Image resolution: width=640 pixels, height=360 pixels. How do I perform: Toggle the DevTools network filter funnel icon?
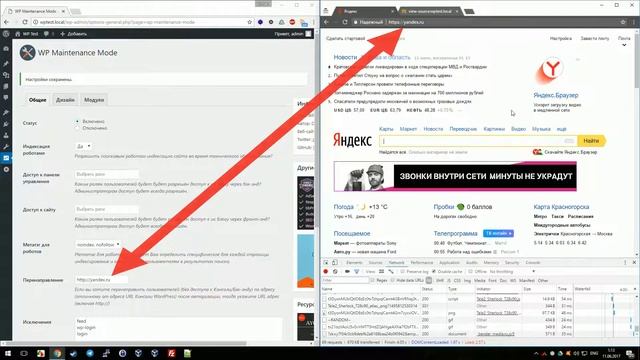click(356, 271)
